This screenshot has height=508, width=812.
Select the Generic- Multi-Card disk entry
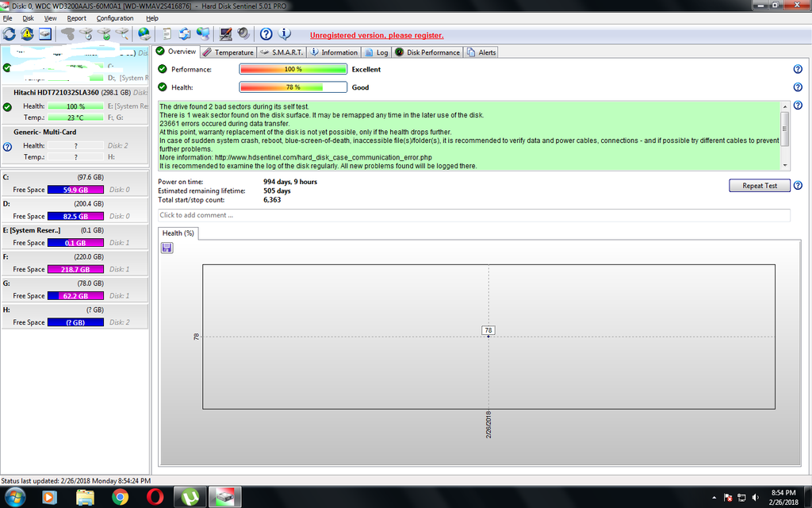tap(75, 145)
